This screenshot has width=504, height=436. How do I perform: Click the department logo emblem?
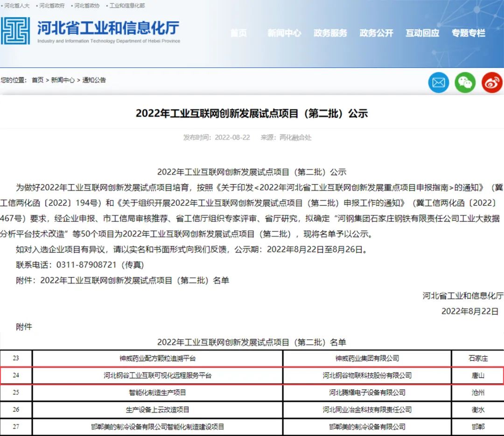coord(15,31)
